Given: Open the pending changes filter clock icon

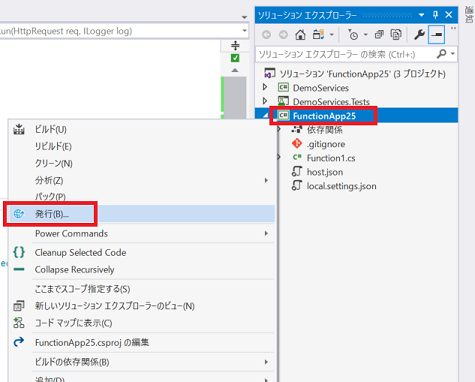Looking at the screenshot, I should (353, 34).
